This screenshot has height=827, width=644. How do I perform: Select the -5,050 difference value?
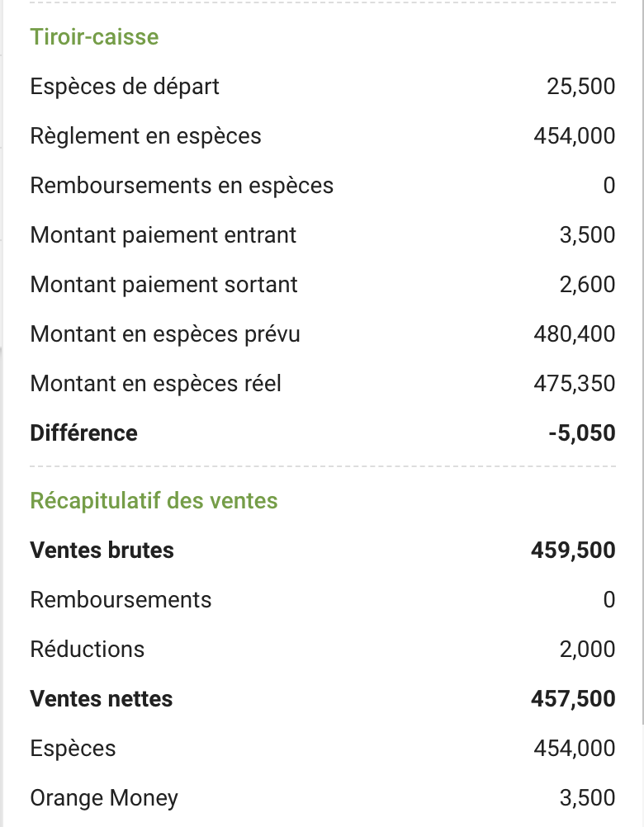pyautogui.click(x=581, y=433)
